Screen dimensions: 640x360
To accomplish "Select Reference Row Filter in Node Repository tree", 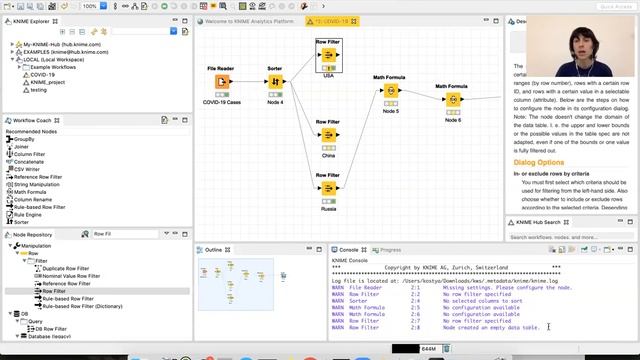I will click(x=66, y=284).
